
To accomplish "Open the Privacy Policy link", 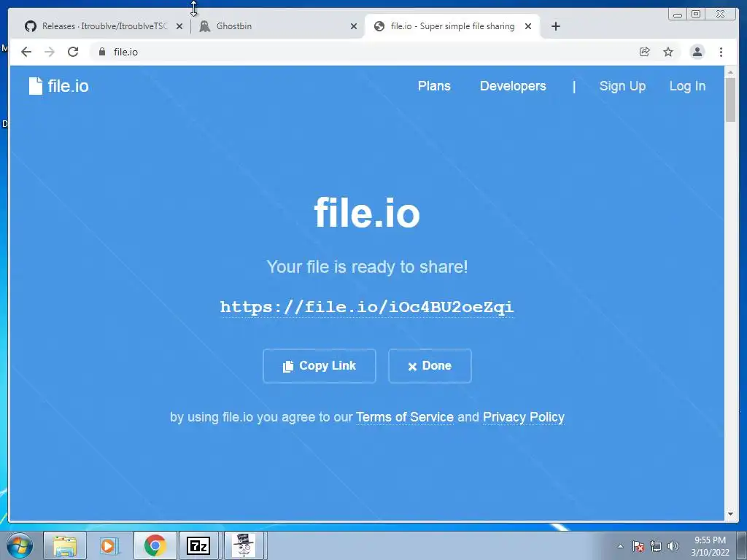I will pyautogui.click(x=524, y=417).
